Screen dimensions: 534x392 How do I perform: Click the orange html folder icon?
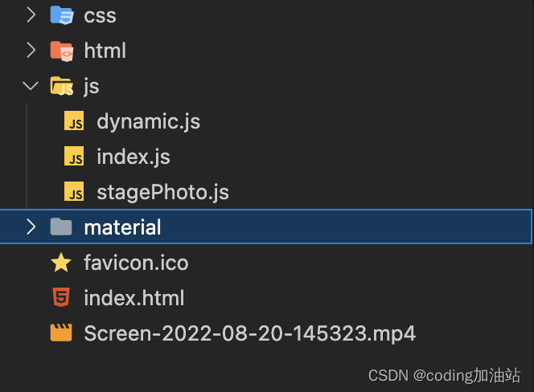point(62,51)
